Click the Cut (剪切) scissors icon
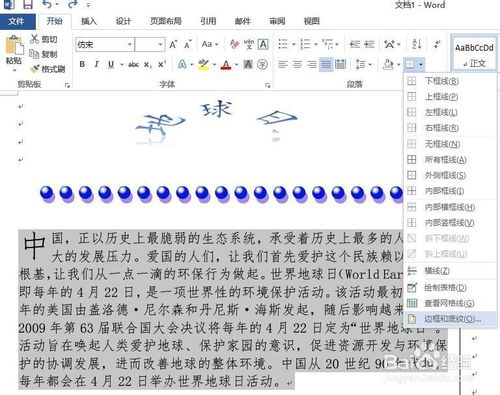The image size is (500, 395). tap(34, 39)
